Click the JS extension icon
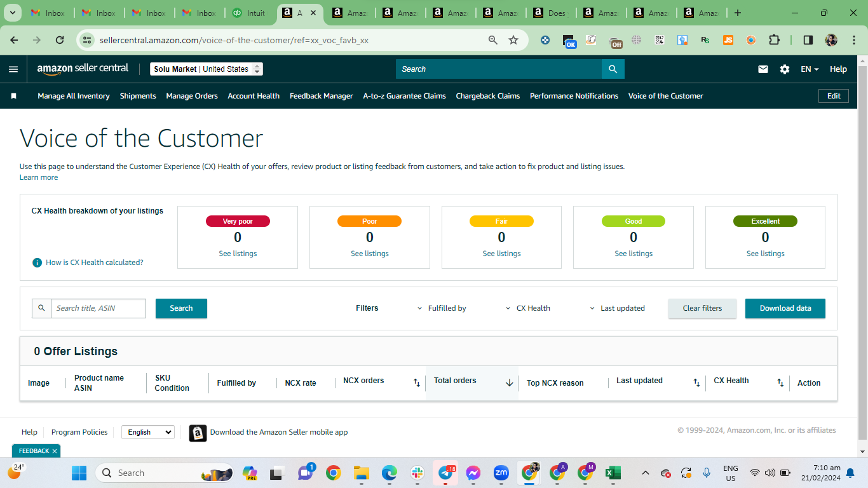This screenshot has height=488, width=868. pyautogui.click(x=728, y=40)
